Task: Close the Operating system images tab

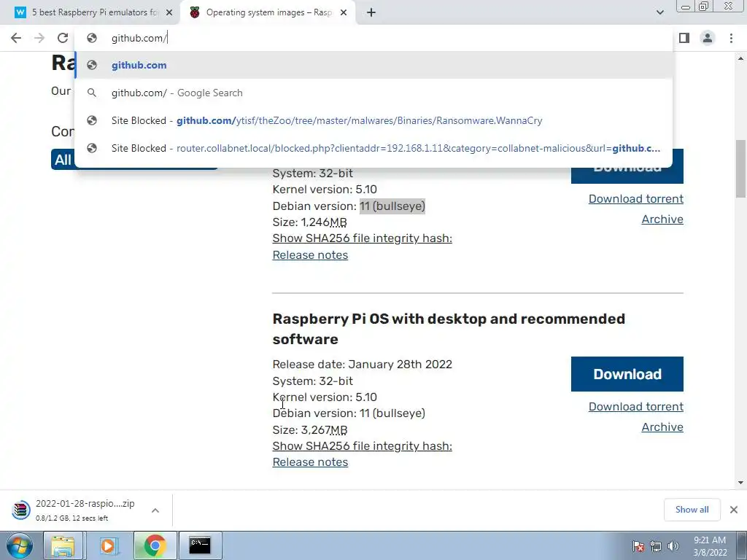Action: point(344,12)
